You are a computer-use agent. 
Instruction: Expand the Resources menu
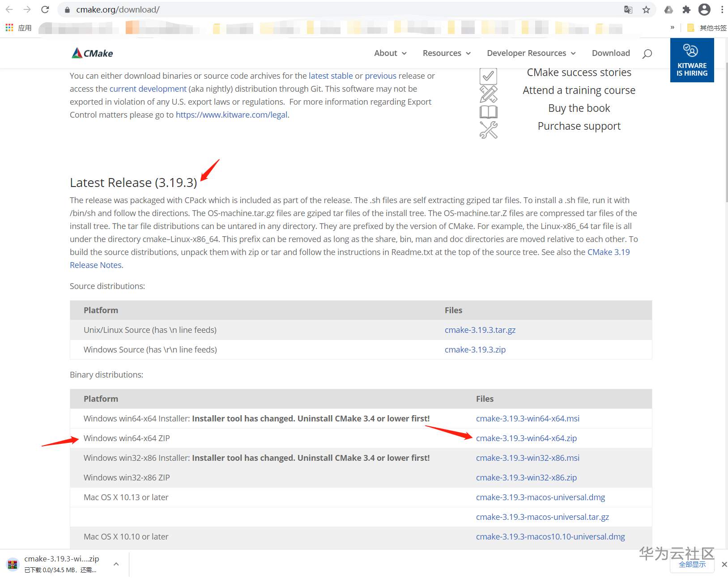point(447,53)
